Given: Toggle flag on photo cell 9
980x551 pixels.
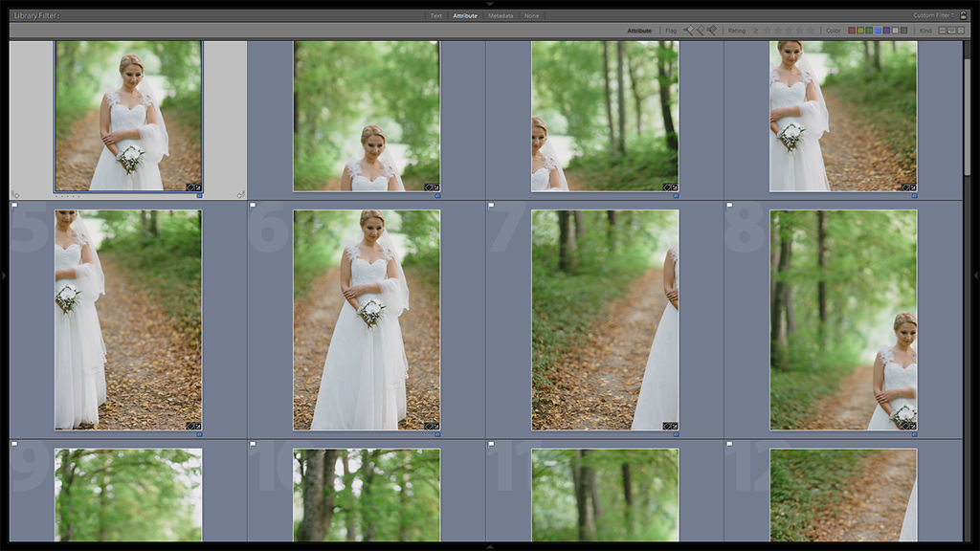Looking at the screenshot, I should point(15,444).
